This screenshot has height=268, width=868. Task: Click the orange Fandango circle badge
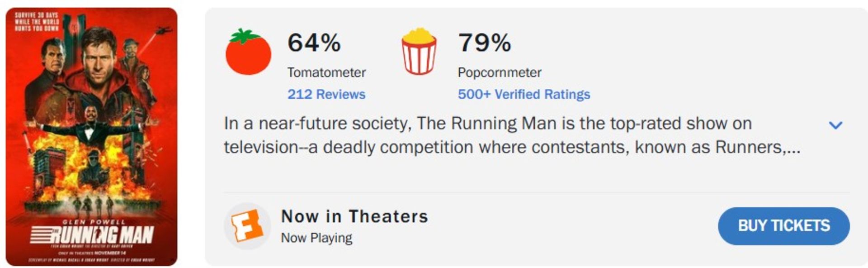pyautogui.click(x=248, y=225)
